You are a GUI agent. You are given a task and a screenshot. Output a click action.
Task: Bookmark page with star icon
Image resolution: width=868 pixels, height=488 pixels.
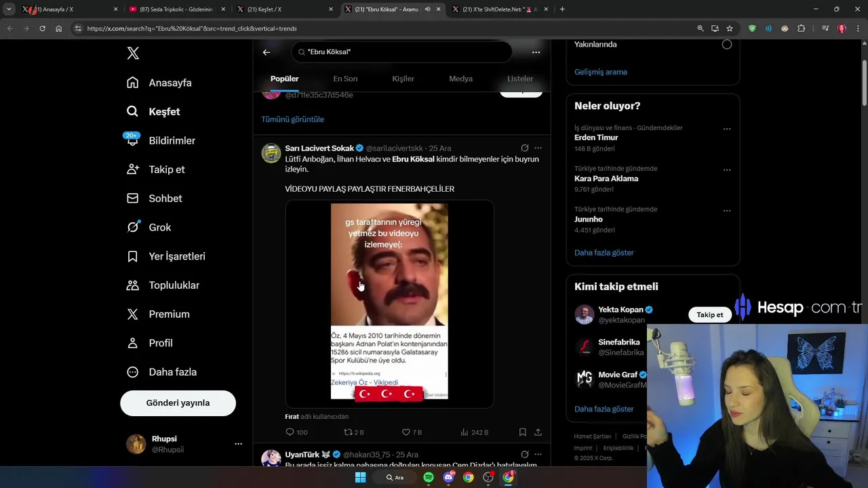[x=730, y=28]
